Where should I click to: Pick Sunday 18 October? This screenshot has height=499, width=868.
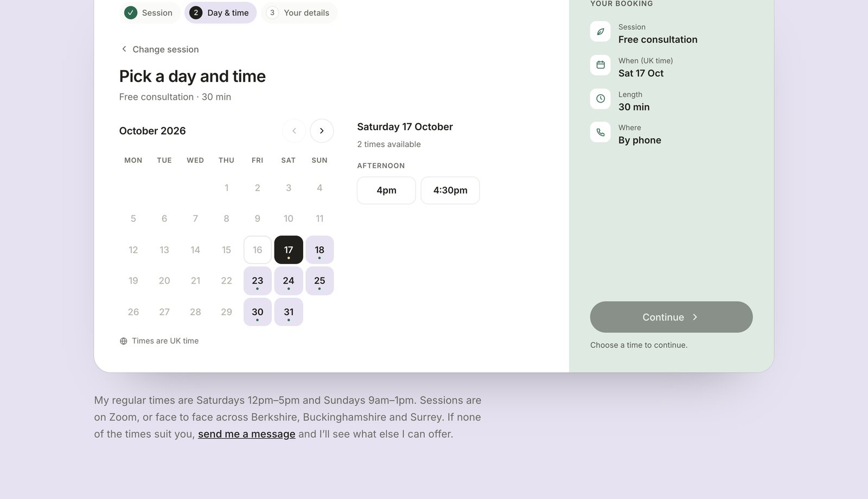coord(320,250)
